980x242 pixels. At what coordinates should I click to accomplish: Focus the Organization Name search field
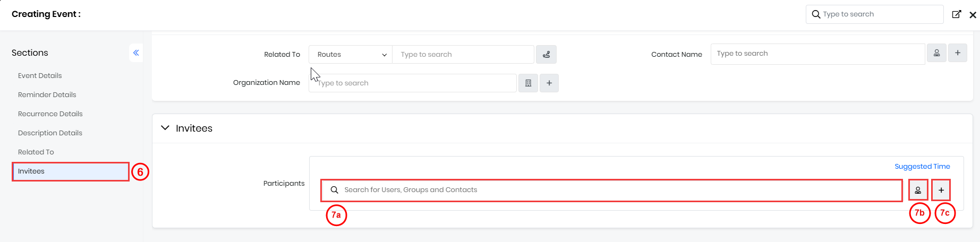[x=413, y=83]
